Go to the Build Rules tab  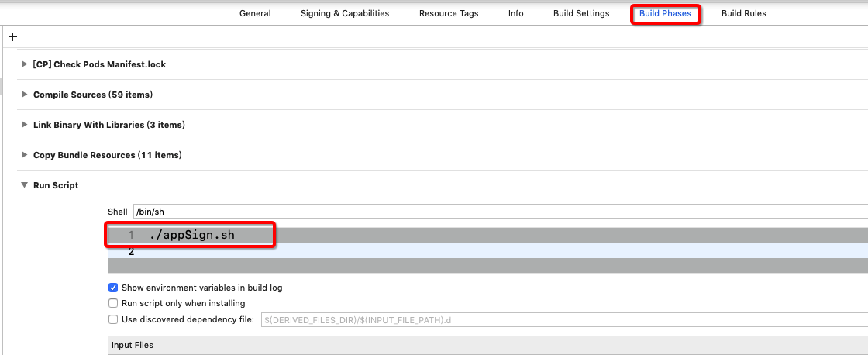tap(743, 13)
